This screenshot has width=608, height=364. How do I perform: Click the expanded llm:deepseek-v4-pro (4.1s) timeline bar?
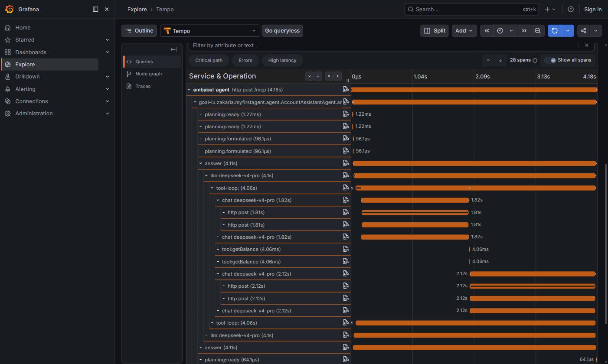pos(475,175)
